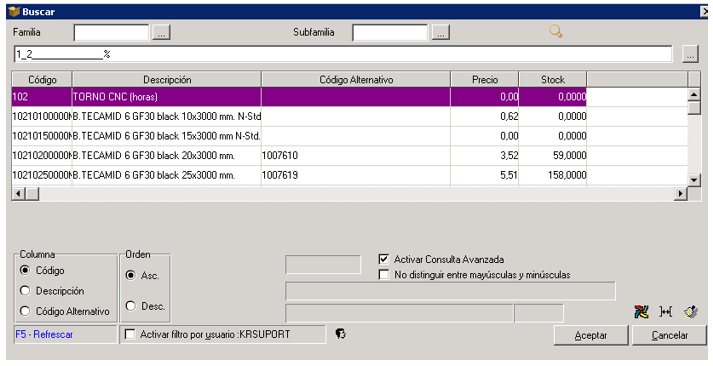
Task: Click the price cell 0,62
Action: 485,116
